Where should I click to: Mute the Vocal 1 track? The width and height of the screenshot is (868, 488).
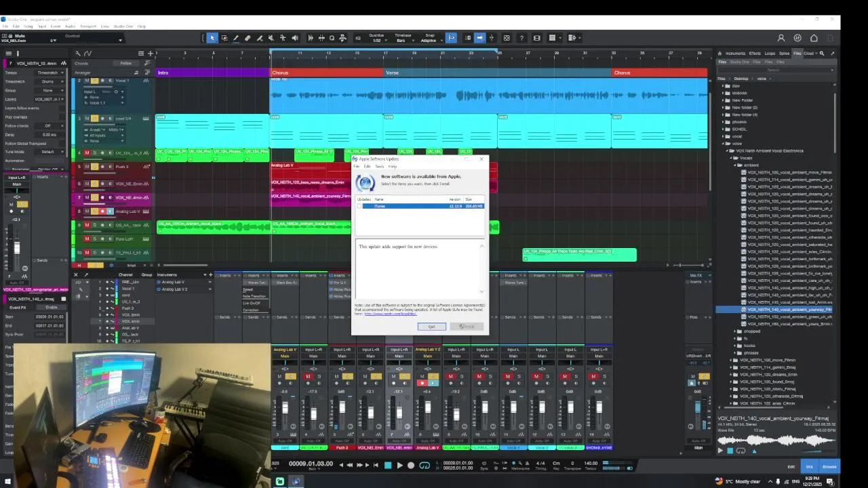point(87,81)
